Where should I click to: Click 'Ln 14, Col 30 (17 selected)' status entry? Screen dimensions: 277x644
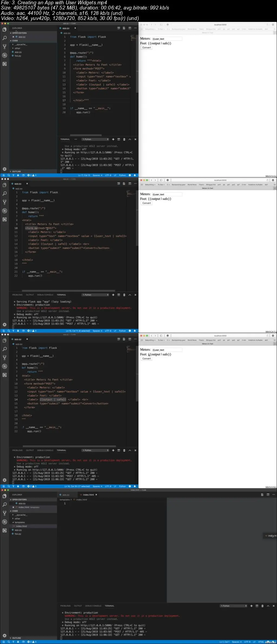77,486
